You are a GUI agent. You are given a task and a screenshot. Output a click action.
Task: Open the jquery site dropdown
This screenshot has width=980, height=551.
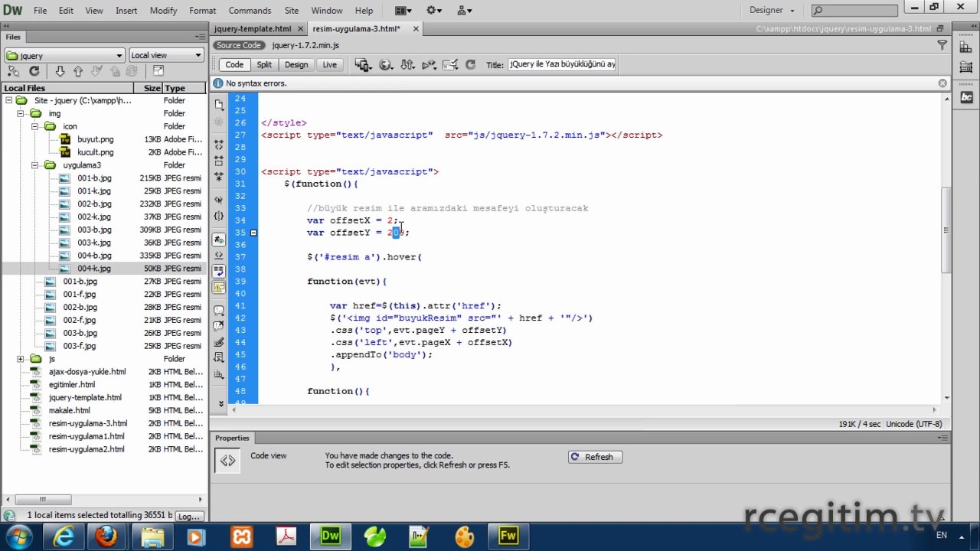[x=64, y=55]
